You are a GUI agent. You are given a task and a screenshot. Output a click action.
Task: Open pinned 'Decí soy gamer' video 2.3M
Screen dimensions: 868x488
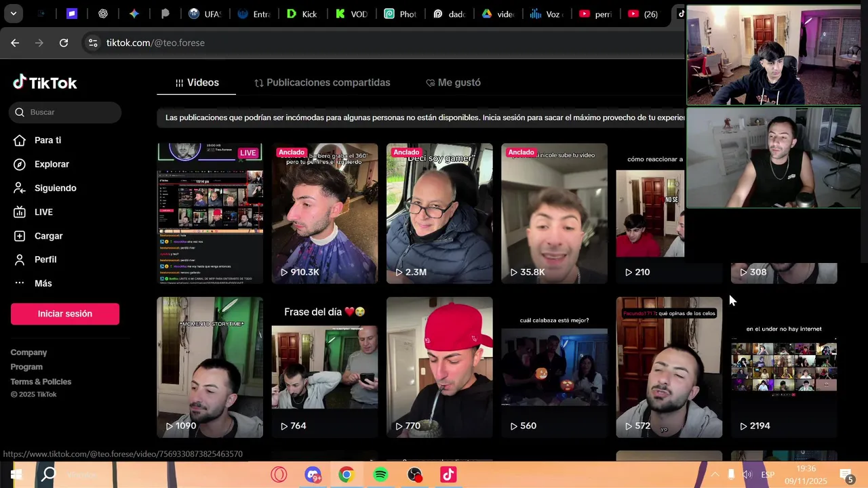(439, 213)
